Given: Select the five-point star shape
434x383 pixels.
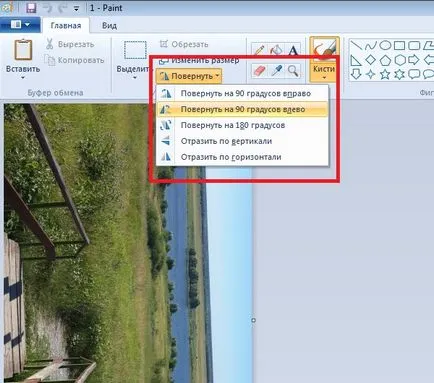Looking at the screenshot, I should tap(385, 74).
